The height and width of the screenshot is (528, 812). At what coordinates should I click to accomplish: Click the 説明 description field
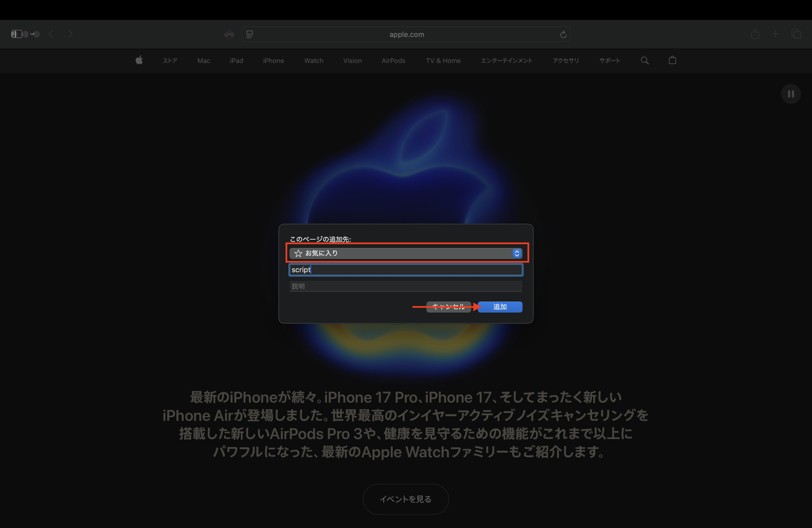tap(405, 286)
